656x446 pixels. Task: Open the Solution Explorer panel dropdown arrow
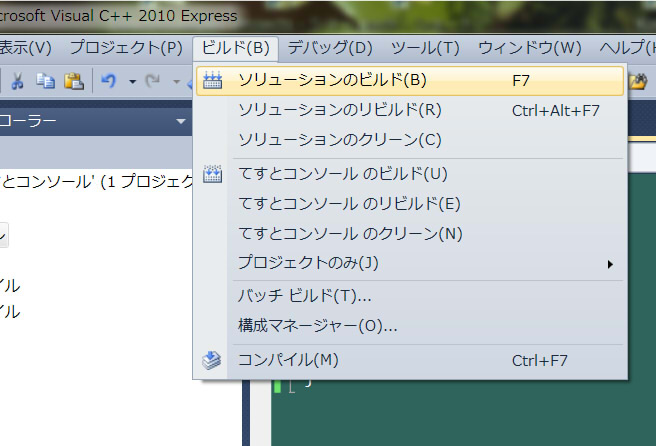(x=181, y=121)
